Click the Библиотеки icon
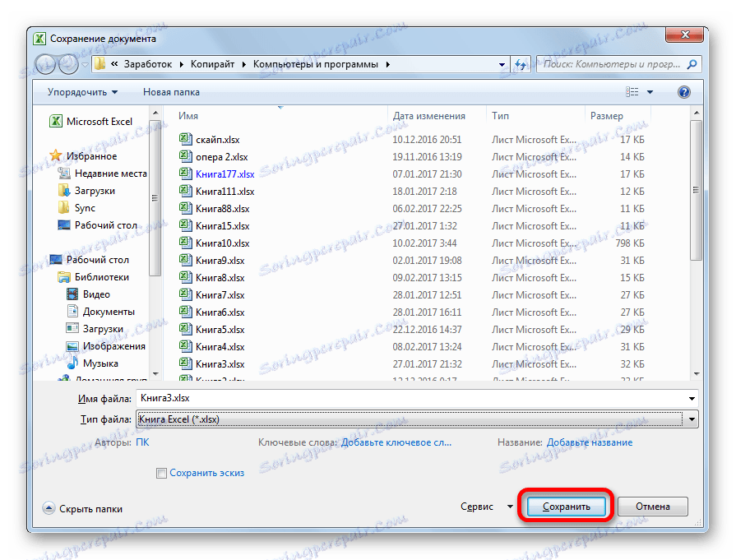736x560 pixels. (x=64, y=277)
